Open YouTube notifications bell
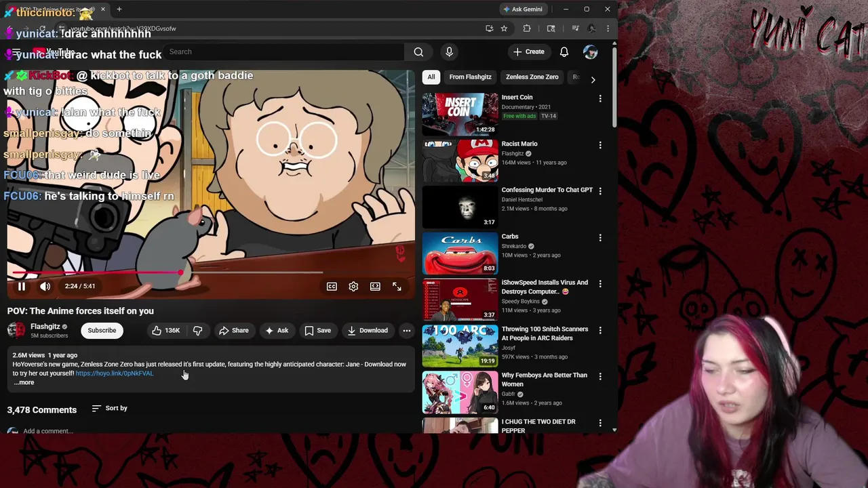868x488 pixels. click(564, 52)
